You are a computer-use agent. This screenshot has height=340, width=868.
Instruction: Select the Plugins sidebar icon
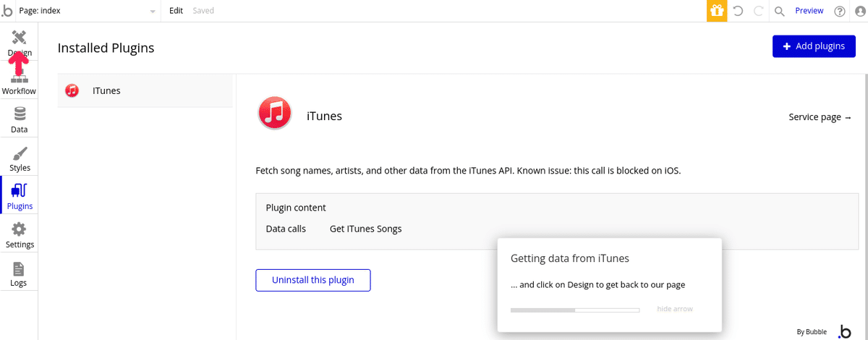[x=20, y=196]
